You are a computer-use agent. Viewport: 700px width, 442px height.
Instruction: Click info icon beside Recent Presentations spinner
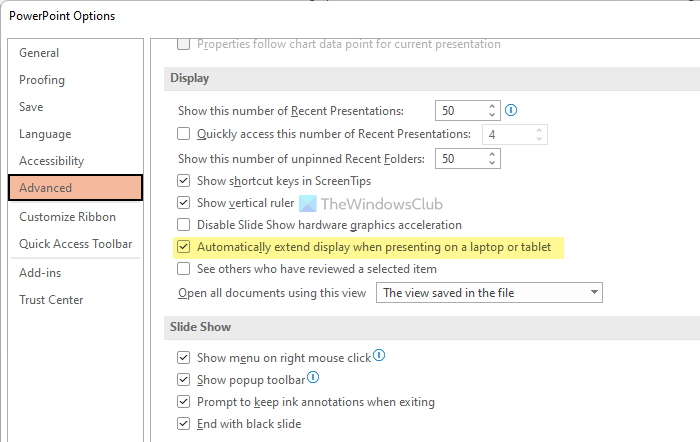(511, 111)
